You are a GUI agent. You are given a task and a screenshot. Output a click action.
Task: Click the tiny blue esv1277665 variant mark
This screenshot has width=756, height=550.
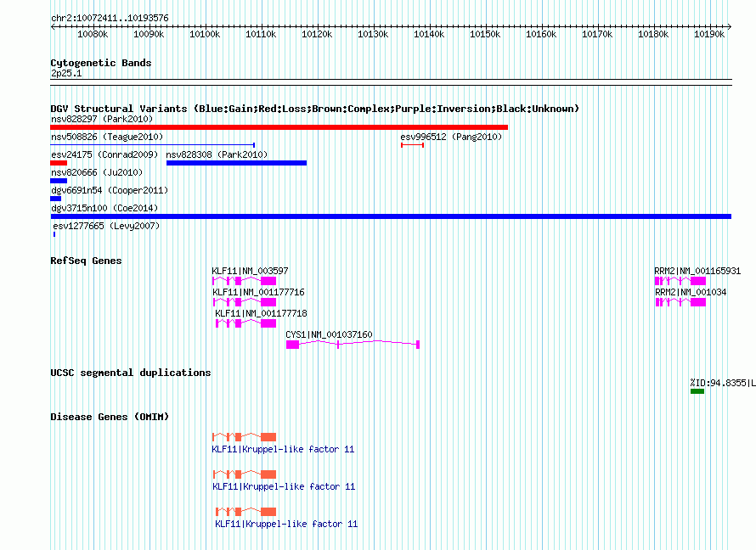pos(54,234)
